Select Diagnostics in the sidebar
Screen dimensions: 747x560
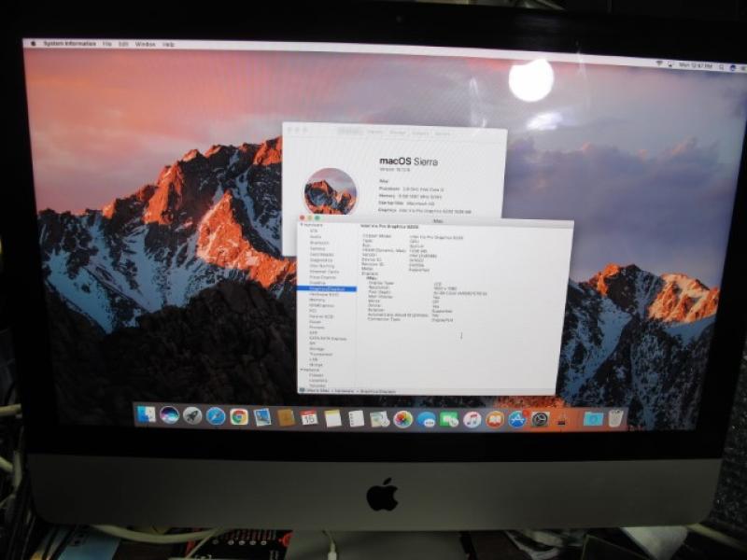321,260
